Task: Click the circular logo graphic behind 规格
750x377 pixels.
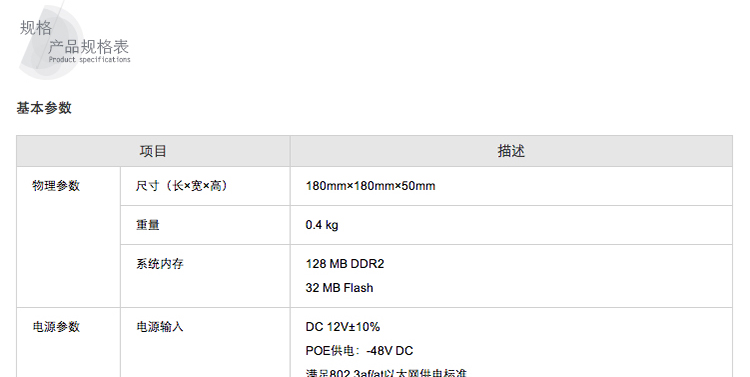Action: coord(51,43)
